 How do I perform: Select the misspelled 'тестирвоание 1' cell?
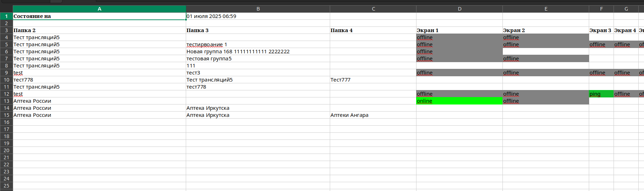(258, 44)
